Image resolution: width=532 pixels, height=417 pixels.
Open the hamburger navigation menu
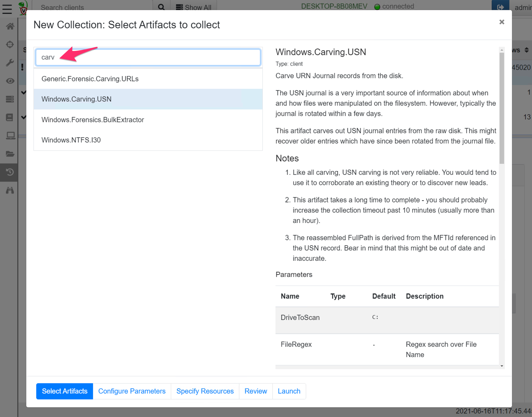[x=7, y=8]
